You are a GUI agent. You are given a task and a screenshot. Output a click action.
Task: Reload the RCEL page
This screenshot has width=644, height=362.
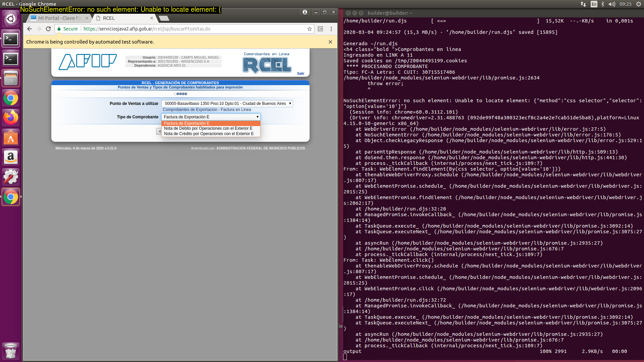(48, 29)
